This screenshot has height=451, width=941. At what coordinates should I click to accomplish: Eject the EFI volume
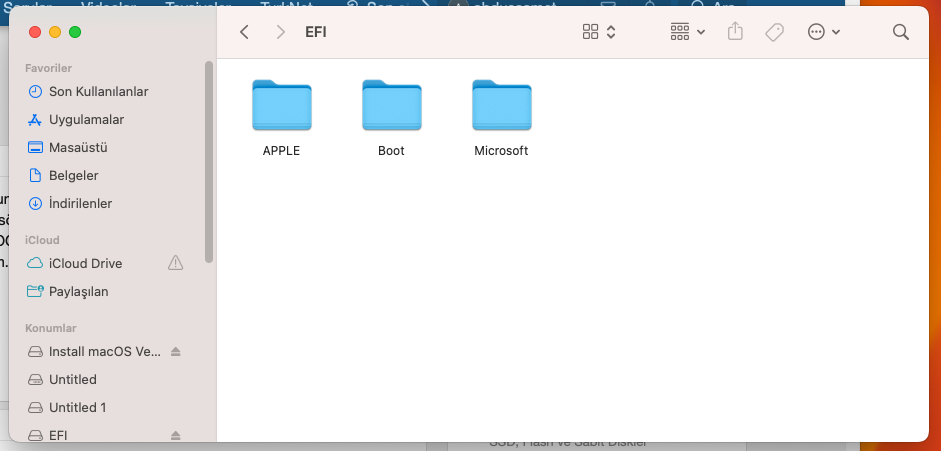tap(175, 435)
